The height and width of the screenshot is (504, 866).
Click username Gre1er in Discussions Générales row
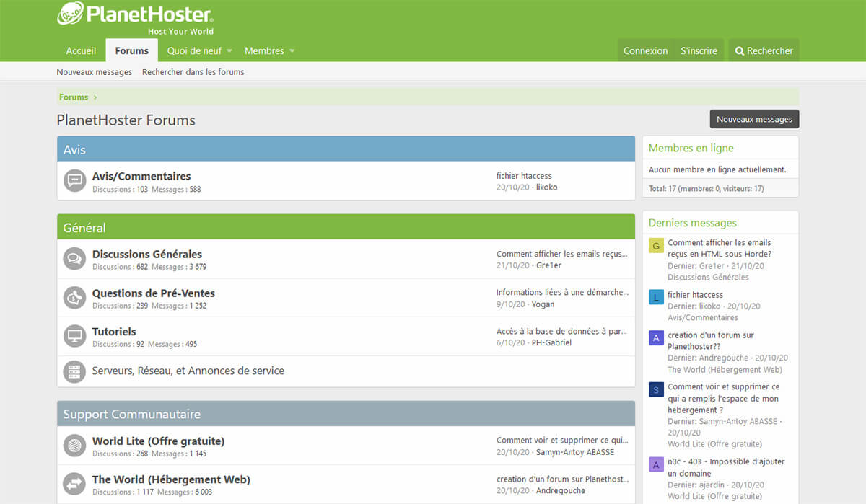pyautogui.click(x=548, y=265)
